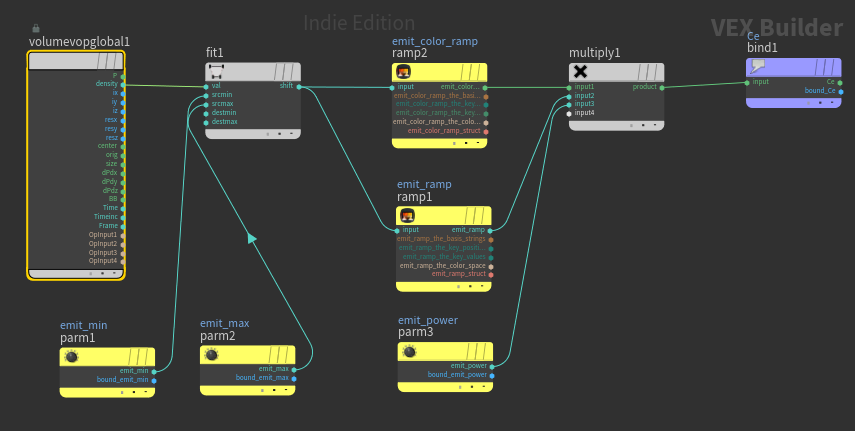Screen dimensions: 855x431
Task: Click the emit_ramp_the_color_space output on ramp1
Action: click(x=491, y=266)
